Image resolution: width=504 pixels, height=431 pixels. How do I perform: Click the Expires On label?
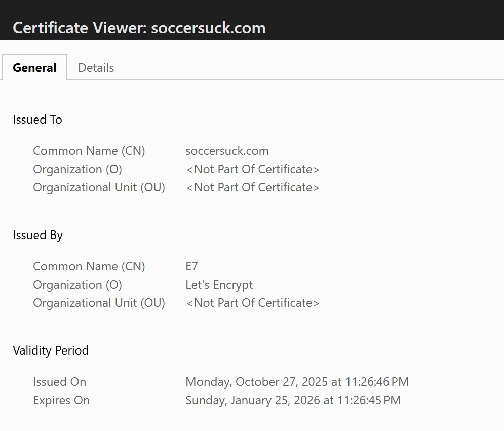[x=61, y=400]
